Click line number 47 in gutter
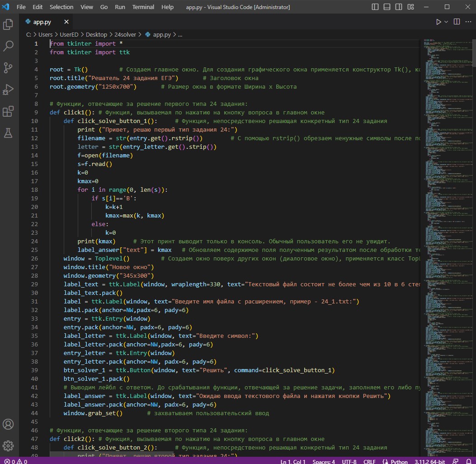The width and height of the screenshot is (476, 464). (34, 439)
